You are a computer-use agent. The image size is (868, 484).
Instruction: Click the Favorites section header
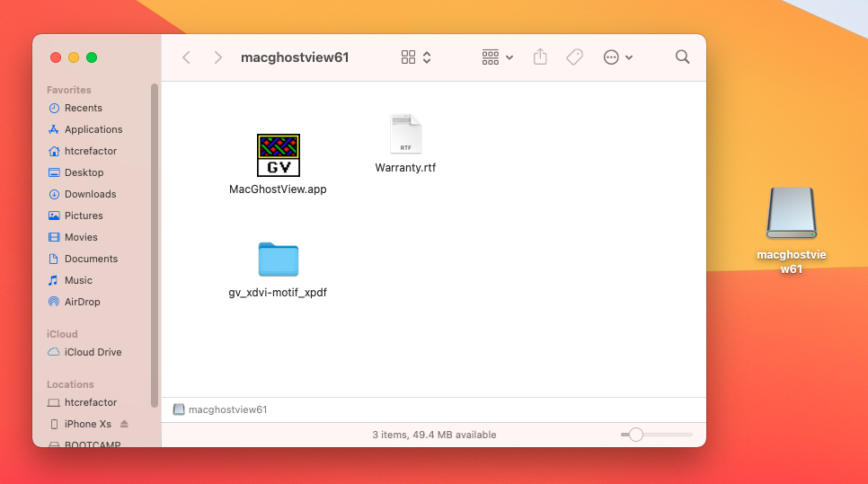[68, 90]
